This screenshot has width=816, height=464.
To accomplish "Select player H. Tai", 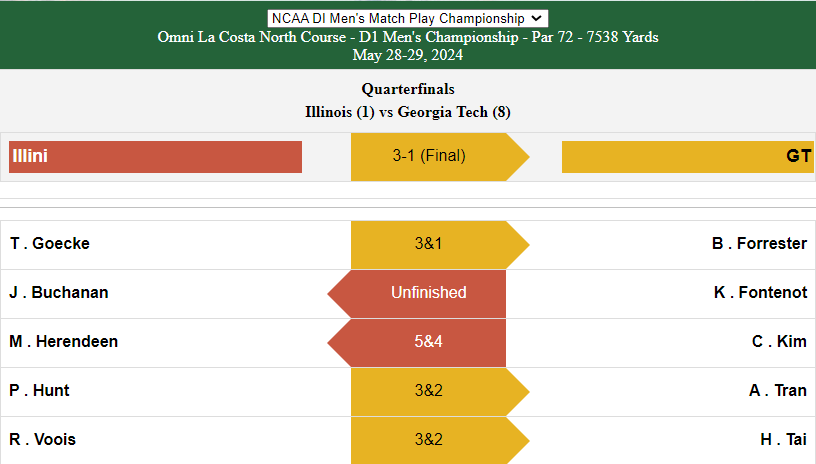I will (783, 439).
